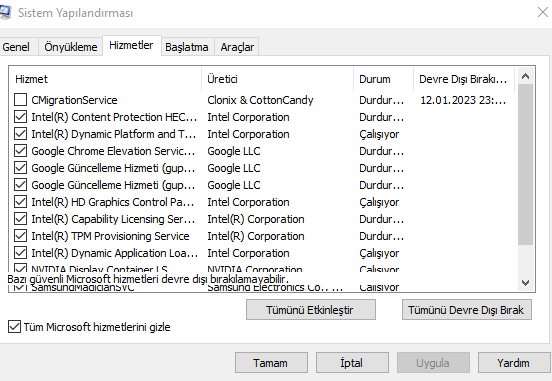Sort by the Hizmet column header
The image size is (552, 381).
click(x=106, y=79)
